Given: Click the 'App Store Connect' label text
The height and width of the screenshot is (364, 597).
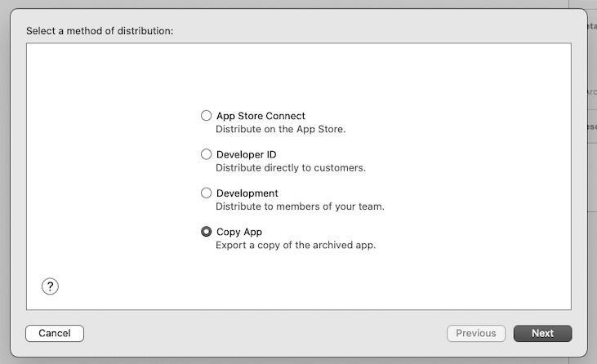Looking at the screenshot, I should click(x=261, y=116).
